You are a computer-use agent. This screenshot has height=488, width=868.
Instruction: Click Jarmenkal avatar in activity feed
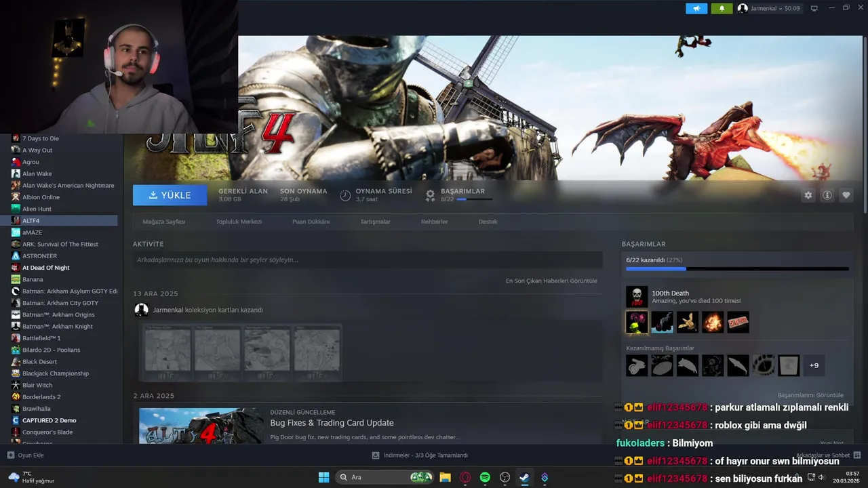[142, 310]
